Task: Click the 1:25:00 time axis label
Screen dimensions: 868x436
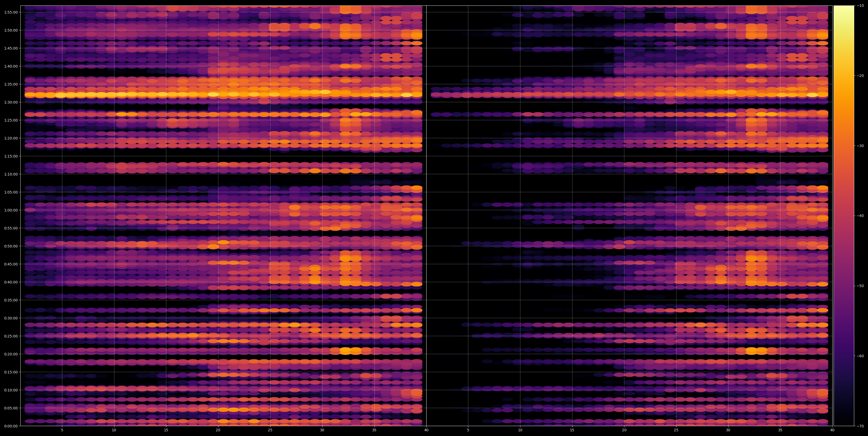Action: [x=11, y=120]
